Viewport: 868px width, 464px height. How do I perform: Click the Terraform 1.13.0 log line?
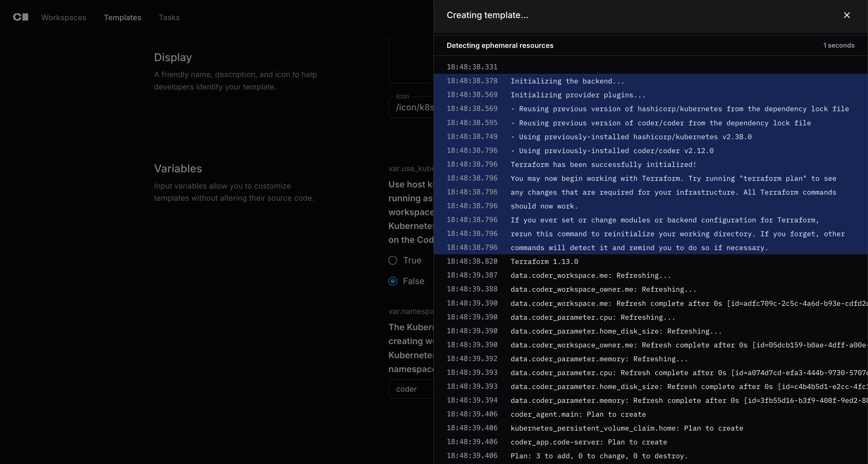[x=544, y=262]
